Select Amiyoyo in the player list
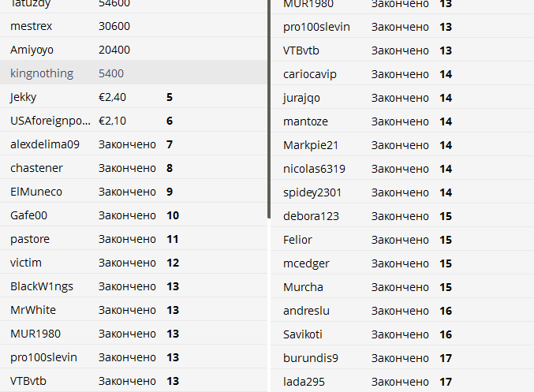This screenshot has width=534, height=392. pyautogui.click(x=133, y=50)
